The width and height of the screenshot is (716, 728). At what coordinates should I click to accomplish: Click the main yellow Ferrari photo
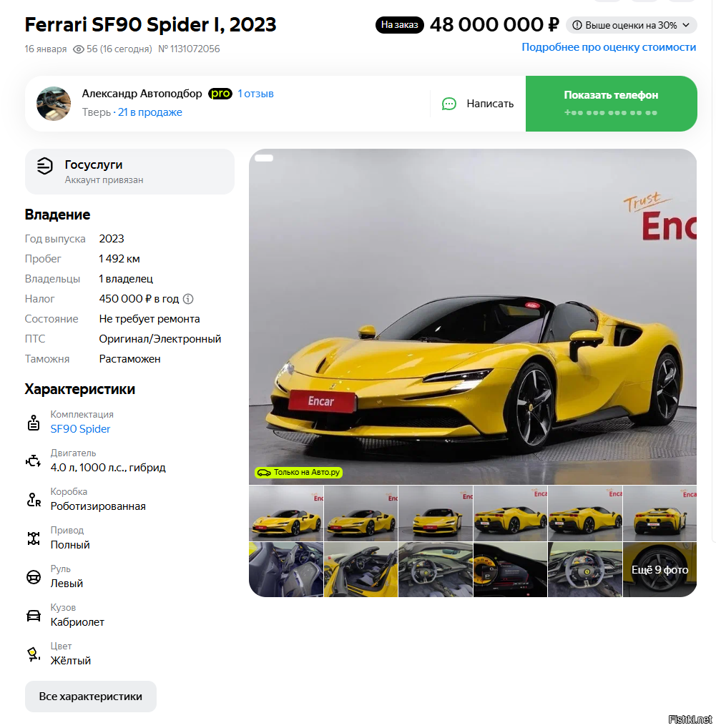coord(473,317)
